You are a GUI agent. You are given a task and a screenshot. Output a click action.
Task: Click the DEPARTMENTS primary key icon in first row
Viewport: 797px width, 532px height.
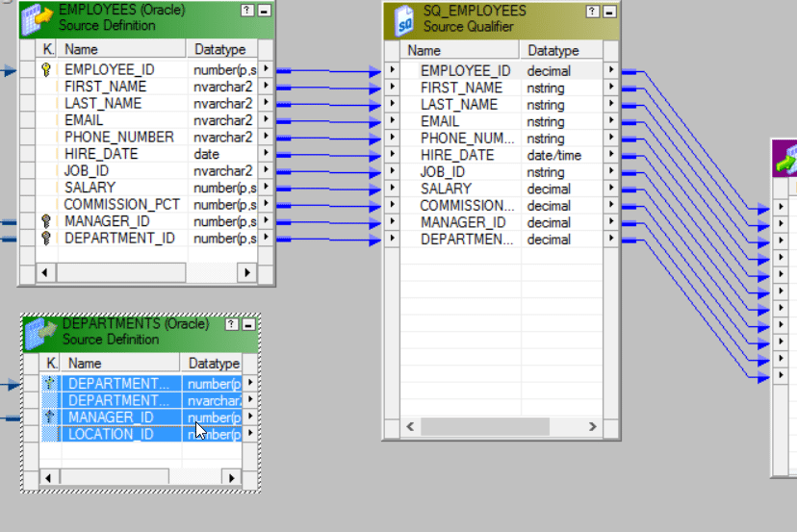click(50, 383)
